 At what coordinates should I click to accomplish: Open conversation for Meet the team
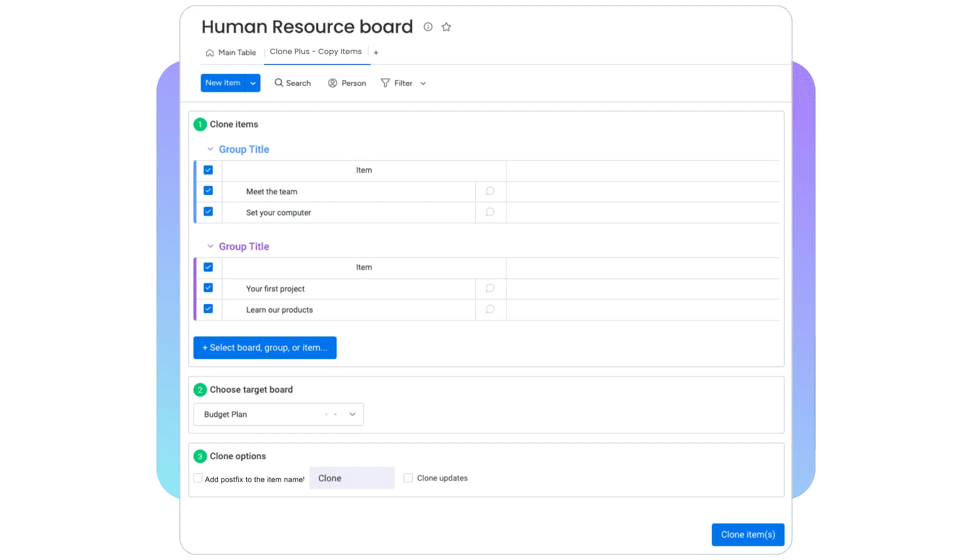click(490, 191)
